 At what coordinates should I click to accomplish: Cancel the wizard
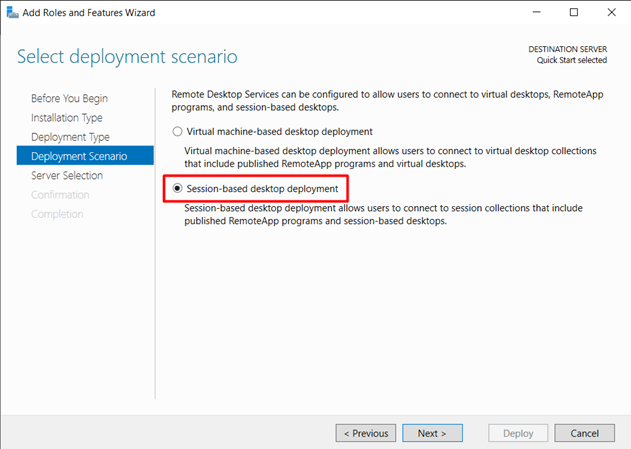[x=584, y=433]
